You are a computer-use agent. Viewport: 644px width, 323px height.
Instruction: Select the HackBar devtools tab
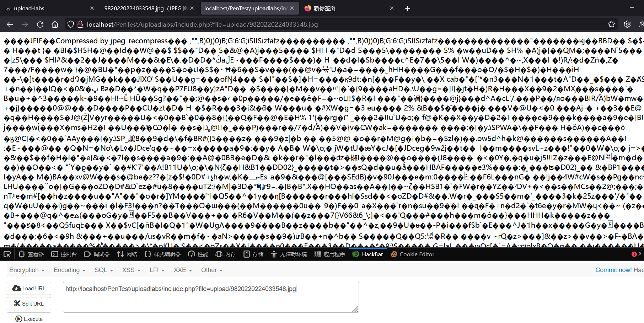tap(368, 254)
